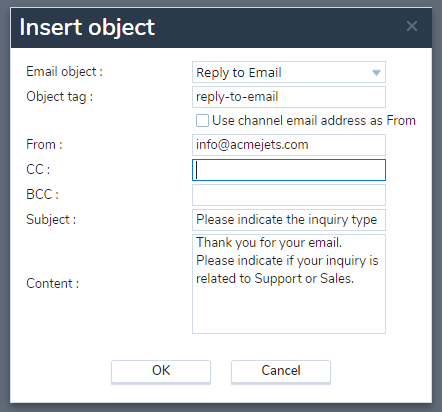Click the 'From :' label text
Image resolution: width=442 pixels, height=412 pixels.
pyautogui.click(x=44, y=145)
